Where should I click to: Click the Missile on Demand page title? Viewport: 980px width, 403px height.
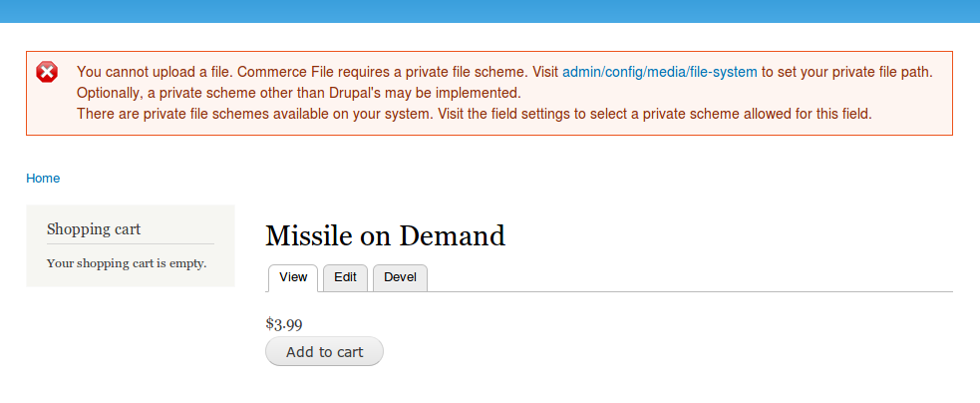point(385,235)
